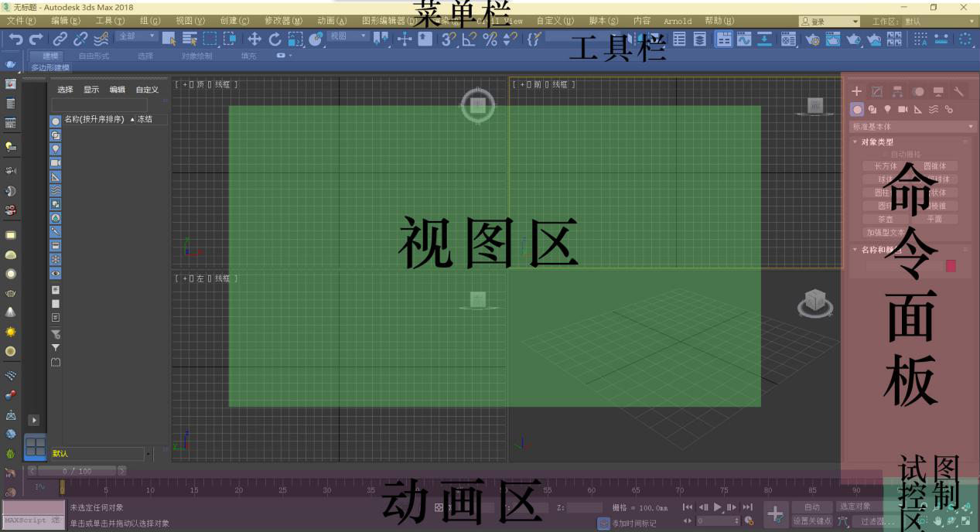Click the current frame number field
980x532 pixels.
pyautogui.click(x=717, y=520)
